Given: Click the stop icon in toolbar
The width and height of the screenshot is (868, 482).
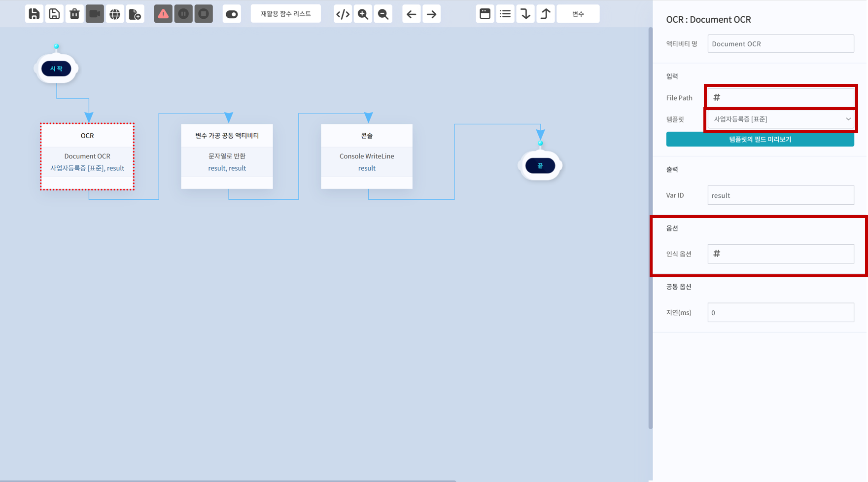Looking at the screenshot, I should tap(204, 14).
